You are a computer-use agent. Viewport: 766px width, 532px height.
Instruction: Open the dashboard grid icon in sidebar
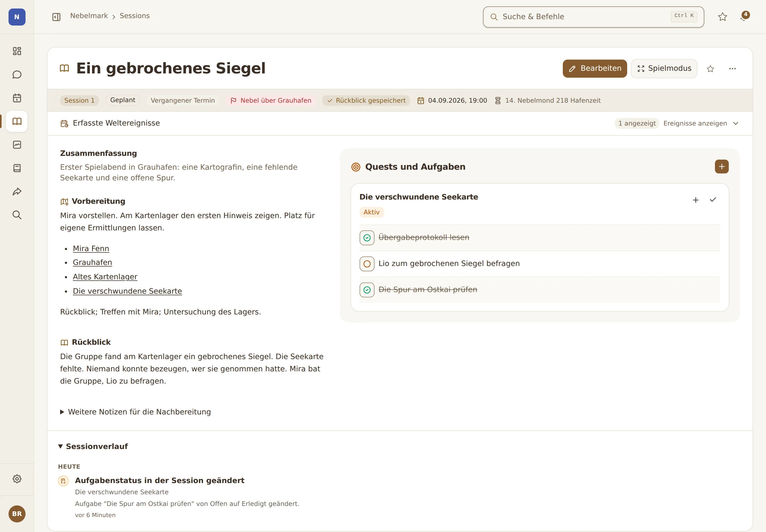(17, 51)
